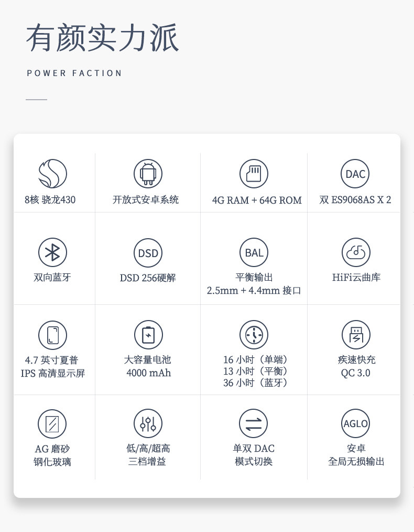Click the '有颜实力派' heading
Viewport: 414px width, 532px height.
pyautogui.click(x=103, y=38)
